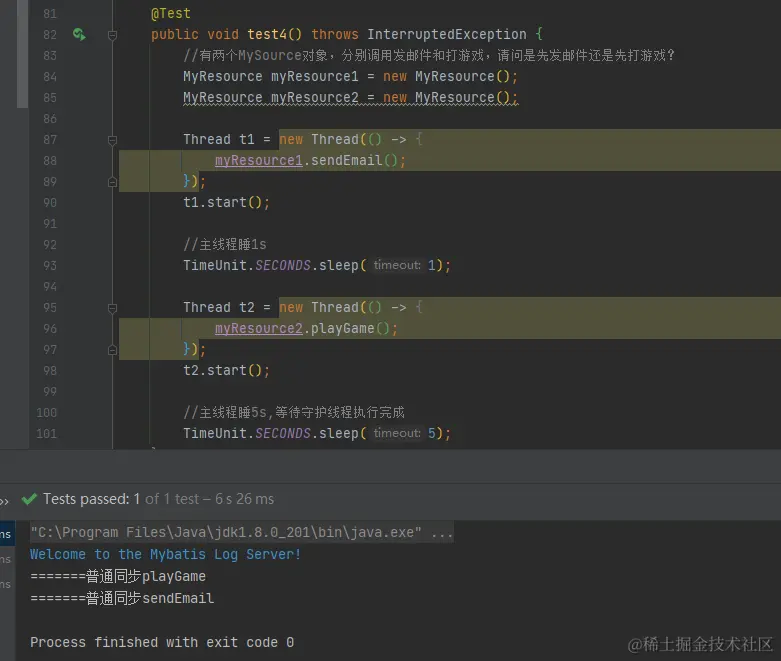Click the 'Tests passed: 1 of 1 test' status
Viewport: 781px width, 661px height.
[x=158, y=499]
